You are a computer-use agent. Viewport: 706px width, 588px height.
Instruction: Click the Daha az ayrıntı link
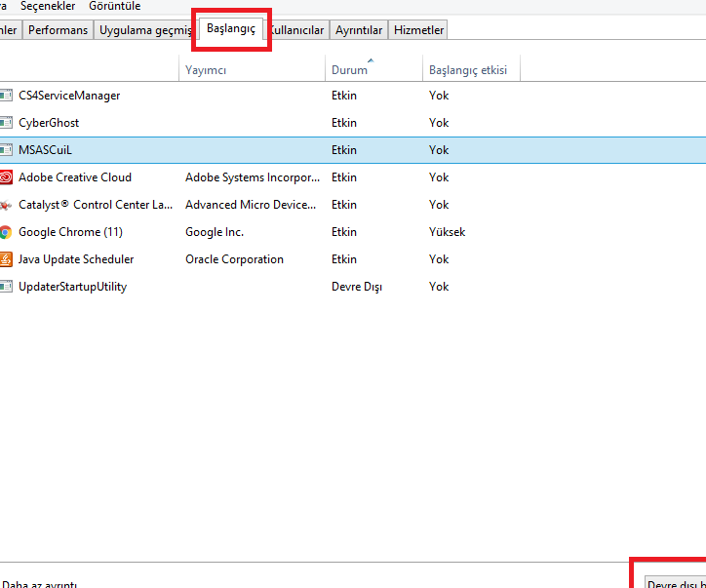coord(39,584)
